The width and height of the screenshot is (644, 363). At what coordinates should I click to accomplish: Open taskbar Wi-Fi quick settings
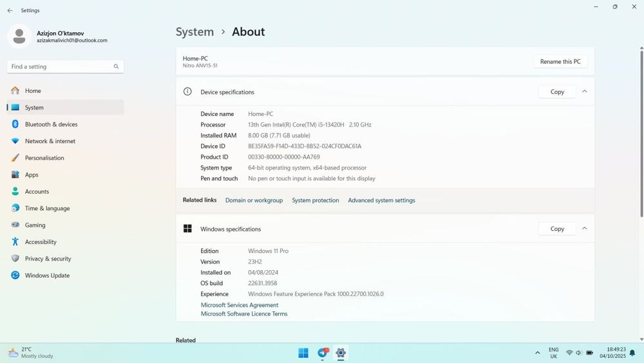tap(569, 353)
